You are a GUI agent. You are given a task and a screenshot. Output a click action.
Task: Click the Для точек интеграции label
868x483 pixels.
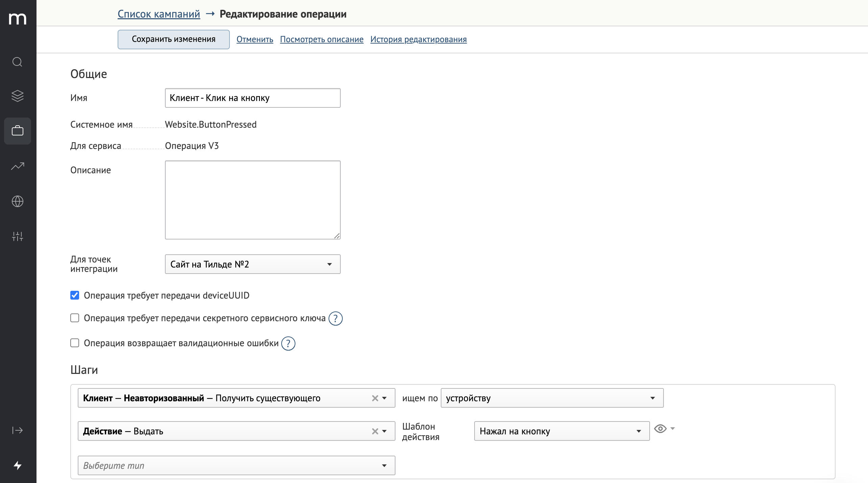click(x=94, y=264)
